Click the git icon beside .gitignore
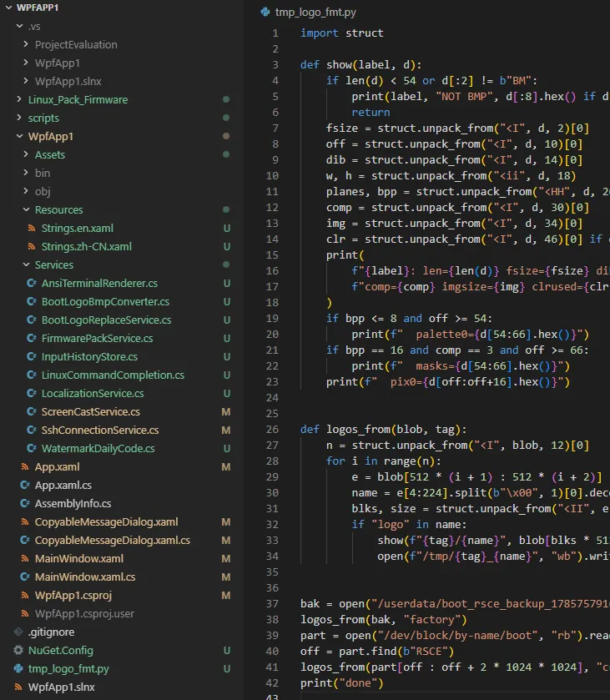The height and width of the screenshot is (700, 610). 18,632
